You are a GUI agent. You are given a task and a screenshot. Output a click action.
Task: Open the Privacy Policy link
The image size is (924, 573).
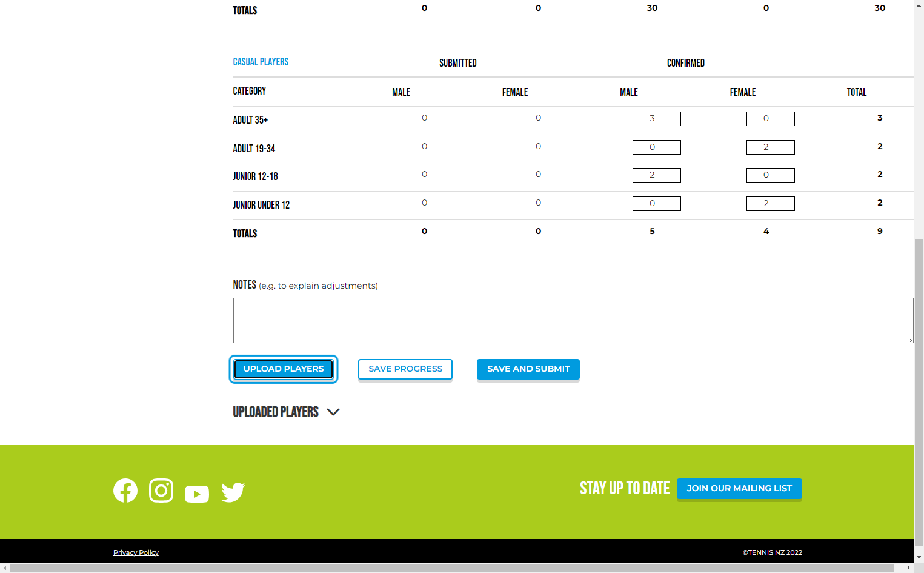(x=136, y=552)
